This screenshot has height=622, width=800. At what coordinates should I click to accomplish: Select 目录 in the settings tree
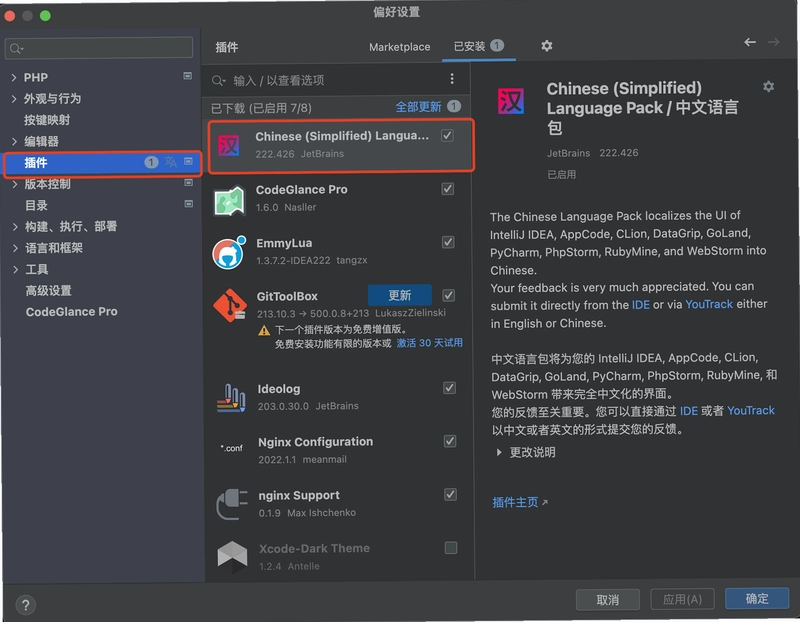tap(36, 206)
